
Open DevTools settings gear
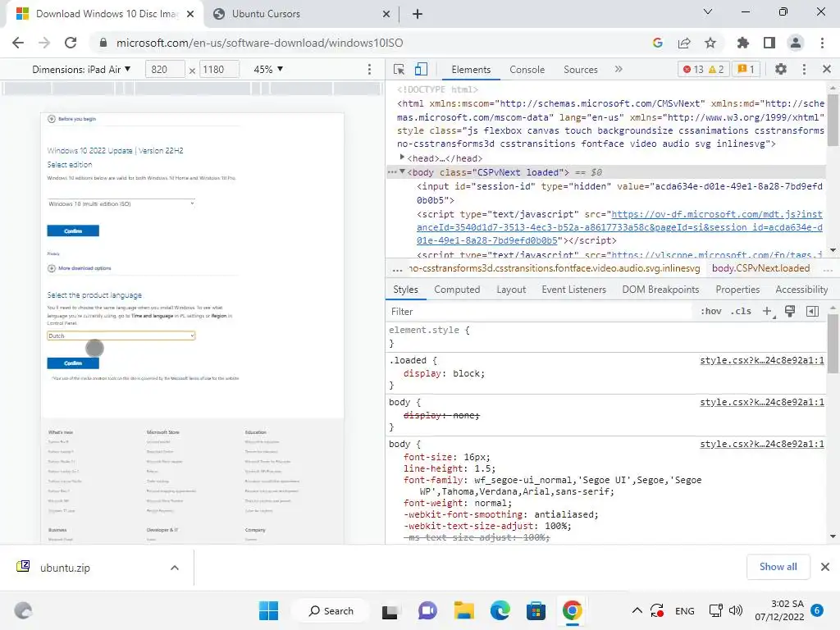pyautogui.click(x=781, y=69)
